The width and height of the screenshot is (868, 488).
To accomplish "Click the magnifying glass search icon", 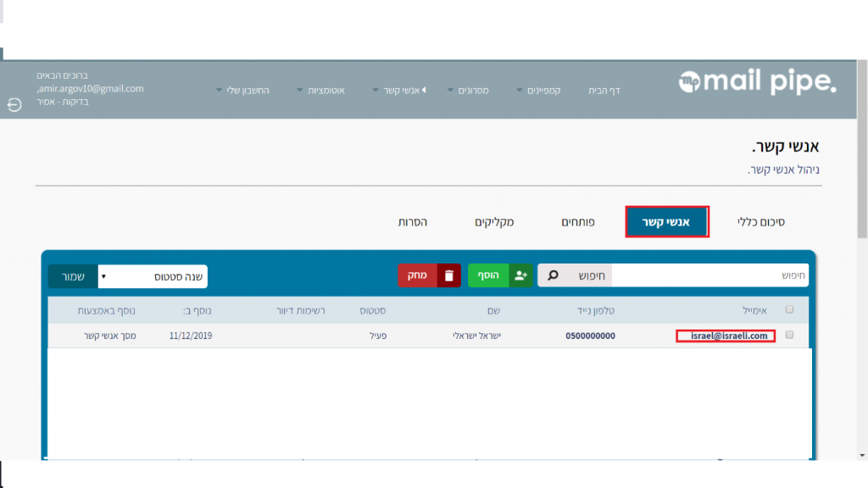I will [553, 275].
